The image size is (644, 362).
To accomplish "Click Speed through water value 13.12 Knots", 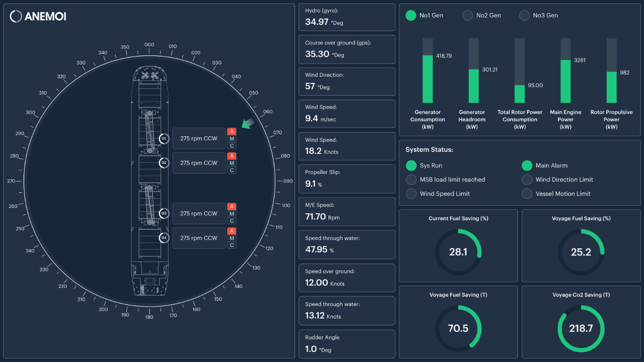I will (x=323, y=316).
